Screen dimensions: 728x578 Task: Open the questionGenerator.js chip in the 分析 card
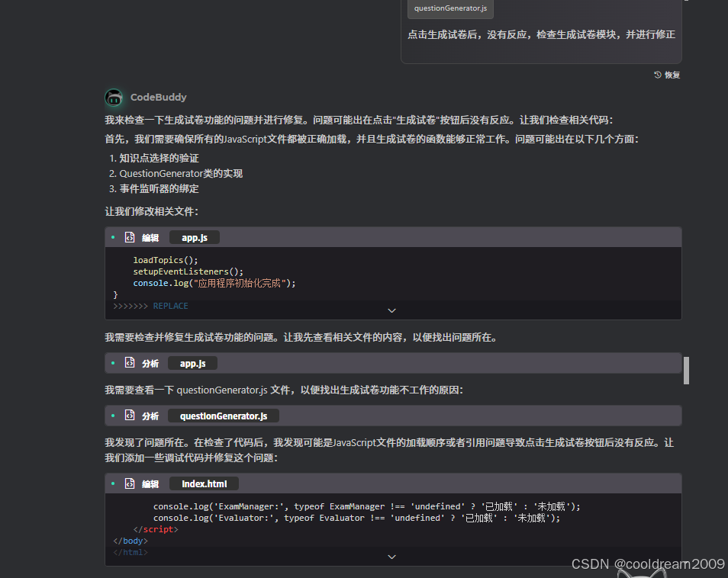[x=223, y=416]
